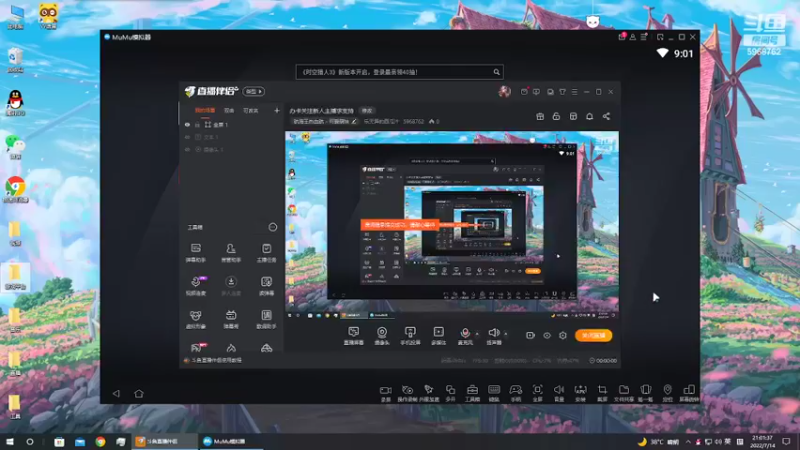800x450 pixels.
Task: Open the room-manager assistant tool with person icon
Action: 231,253
